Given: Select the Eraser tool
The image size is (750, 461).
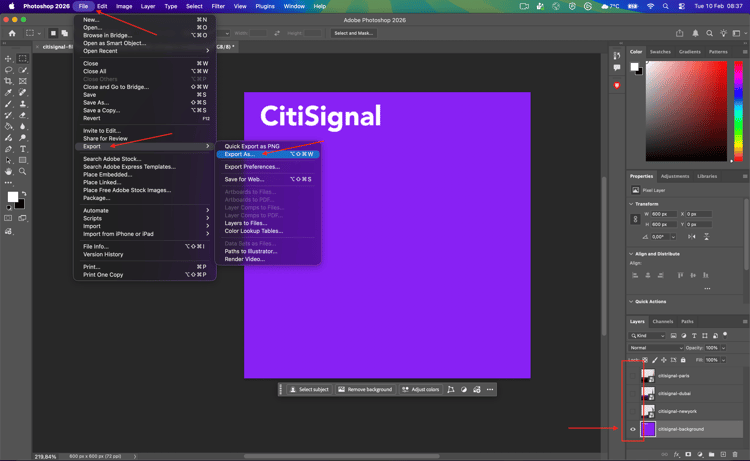Looking at the screenshot, I should 22,115.
